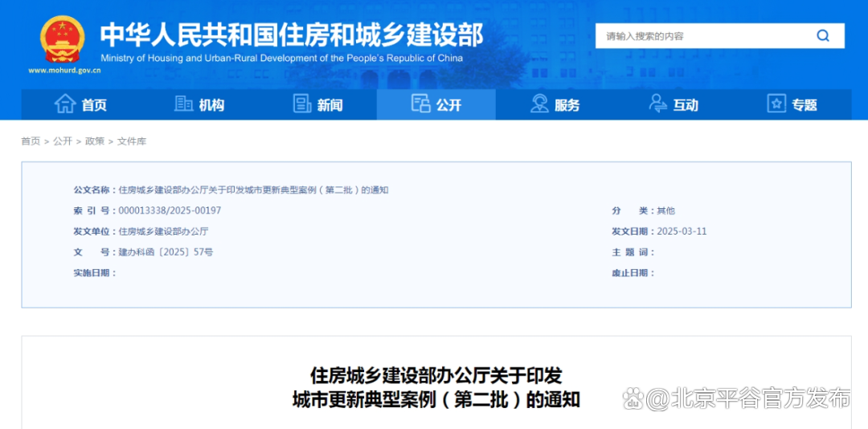
Task: Click the interaction icon beside 互动
Action: 657,104
